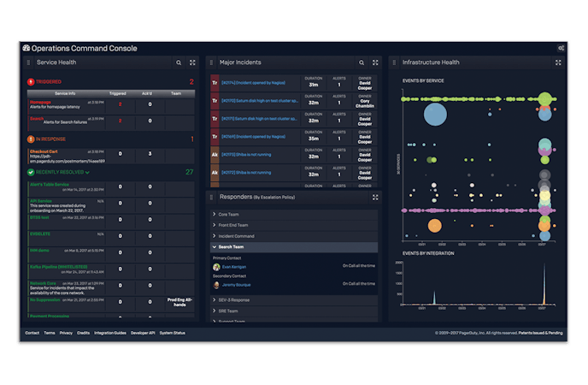The image size is (588, 385).
Task: Expand the SRE Team row
Action: tap(294, 311)
